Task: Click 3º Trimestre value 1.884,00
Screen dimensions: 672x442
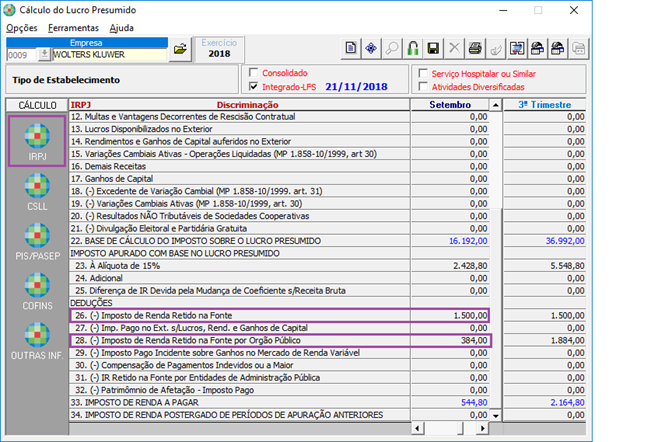Action: pyautogui.click(x=567, y=340)
